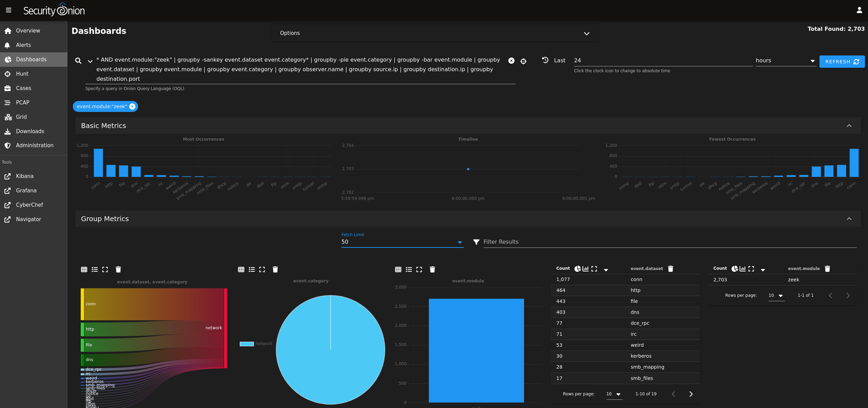The width and height of the screenshot is (868, 408).
Task: Convert the event.dataset count table to pie chart
Action: click(x=578, y=269)
